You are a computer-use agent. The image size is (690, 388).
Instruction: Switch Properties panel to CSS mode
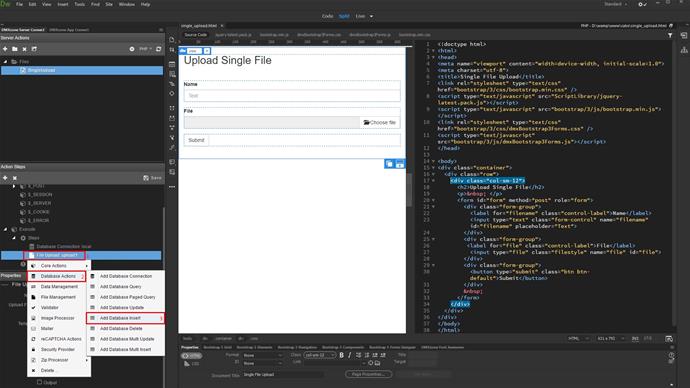191,364
